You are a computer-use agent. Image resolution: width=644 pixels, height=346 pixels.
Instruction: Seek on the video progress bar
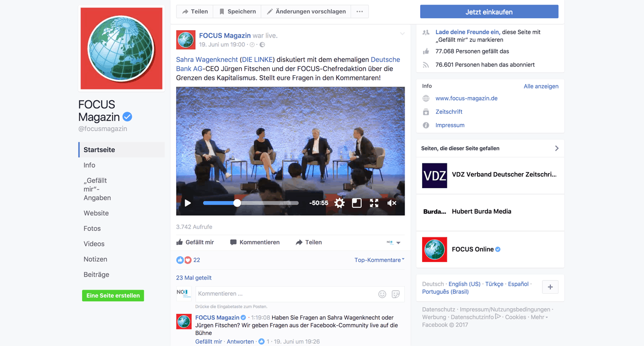[x=251, y=203]
